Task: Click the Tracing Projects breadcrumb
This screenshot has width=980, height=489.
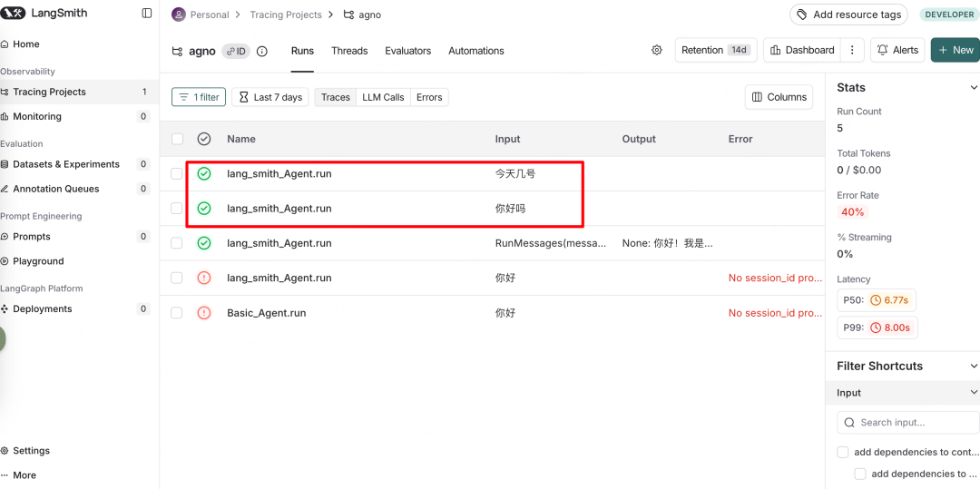Action: [286, 15]
